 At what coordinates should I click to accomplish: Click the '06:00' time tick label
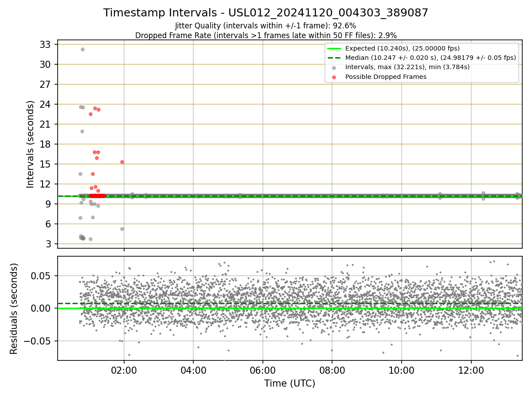click(x=263, y=370)
